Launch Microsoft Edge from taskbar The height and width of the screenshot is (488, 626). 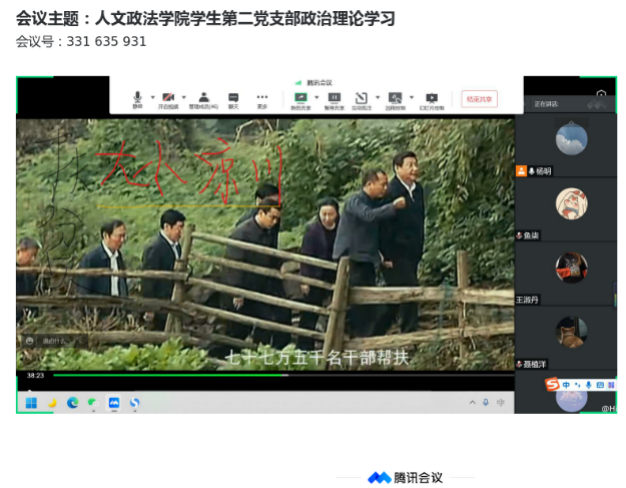(72, 403)
